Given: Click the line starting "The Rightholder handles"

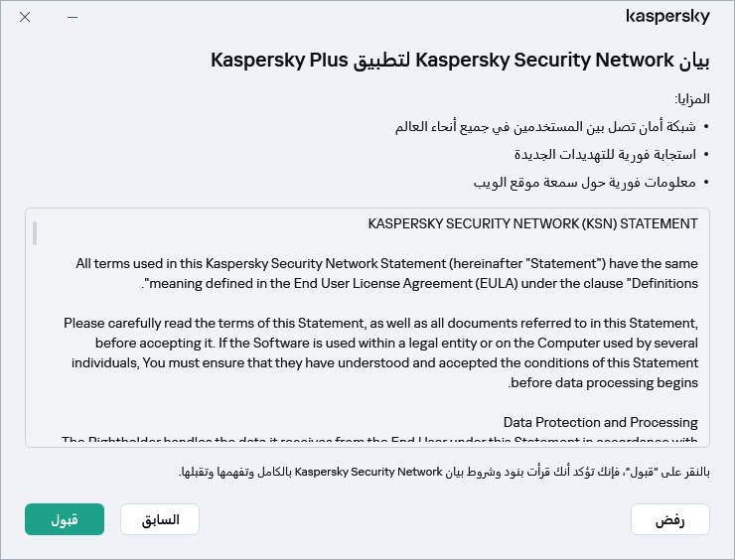Looking at the screenshot, I should click(x=380, y=440).
